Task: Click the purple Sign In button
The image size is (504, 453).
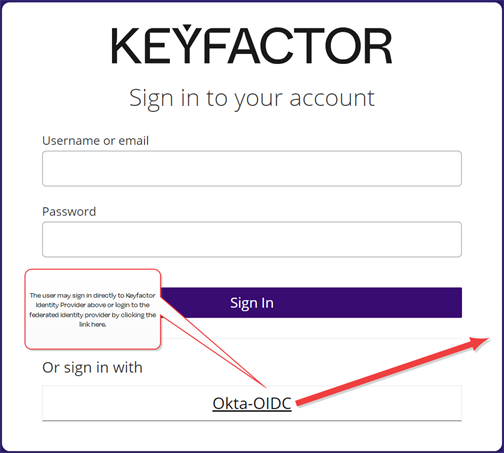Action: click(311, 303)
